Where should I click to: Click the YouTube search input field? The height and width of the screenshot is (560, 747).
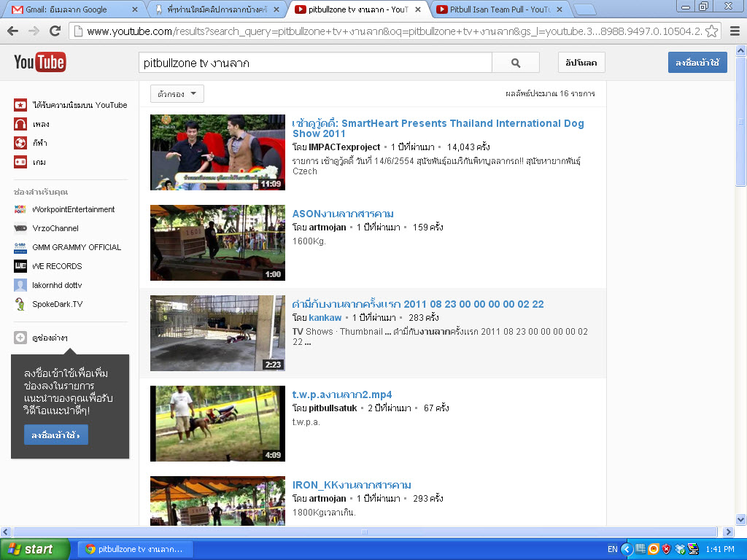tap(315, 63)
